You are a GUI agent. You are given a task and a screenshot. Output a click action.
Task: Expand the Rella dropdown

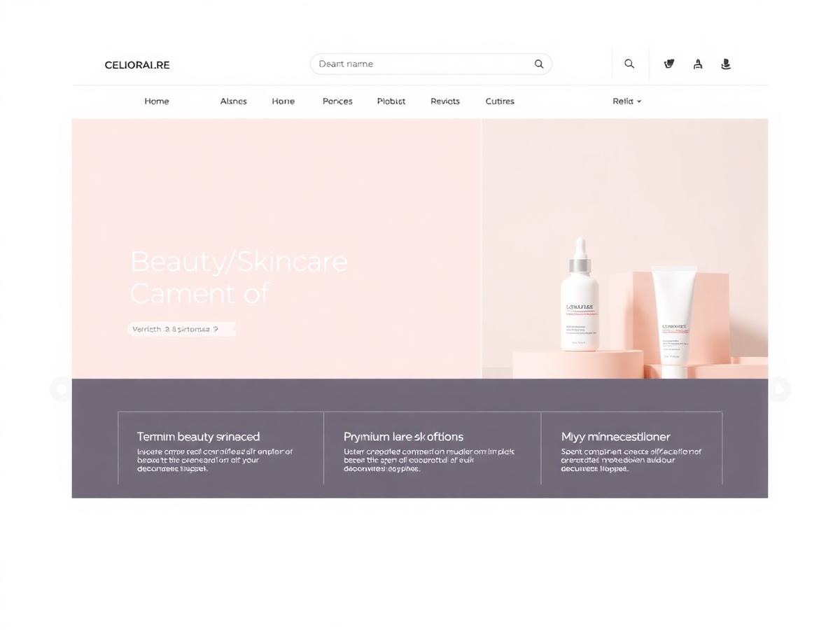click(627, 101)
